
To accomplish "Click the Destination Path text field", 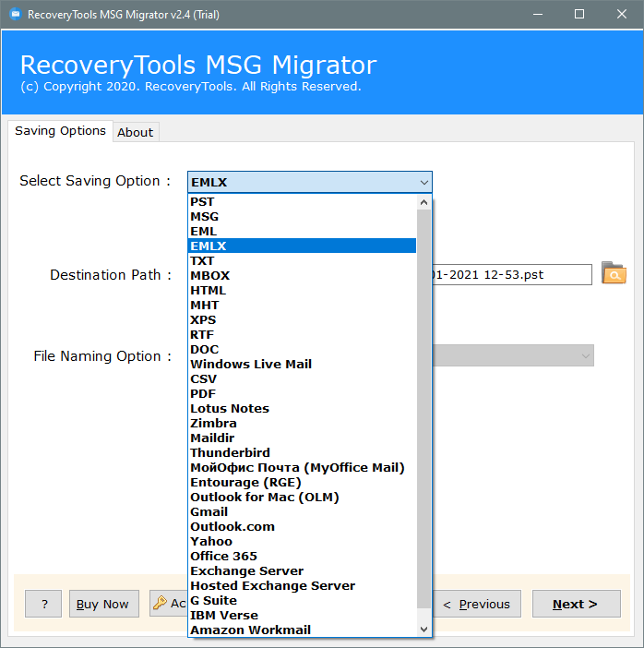I will (512, 274).
